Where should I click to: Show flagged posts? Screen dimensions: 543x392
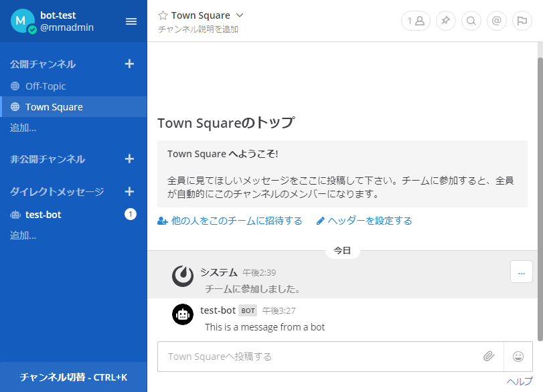coord(522,21)
